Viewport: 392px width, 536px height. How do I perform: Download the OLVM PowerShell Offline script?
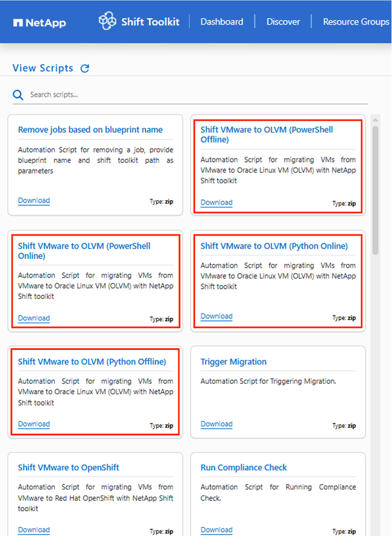(217, 203)
